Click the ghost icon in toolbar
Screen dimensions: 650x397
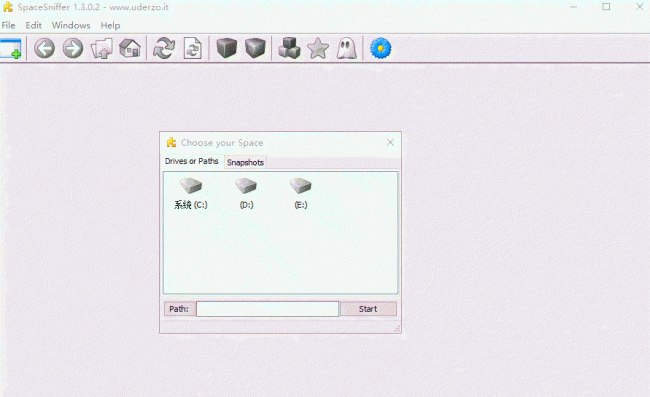[x=347, y=48]
